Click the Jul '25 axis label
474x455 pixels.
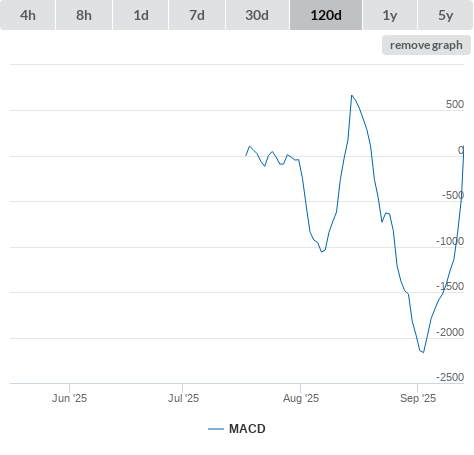(183, 398)
